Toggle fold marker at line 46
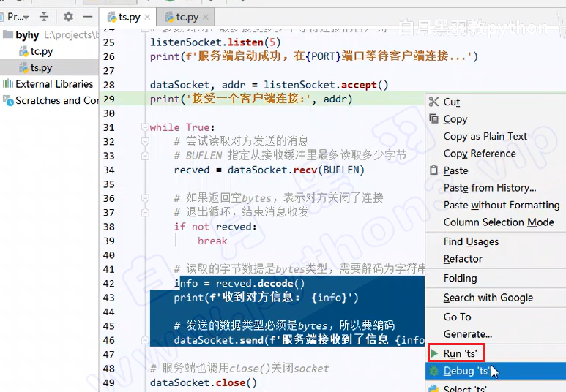This screenshot has width=566, height=392. [x=145, y=340]
